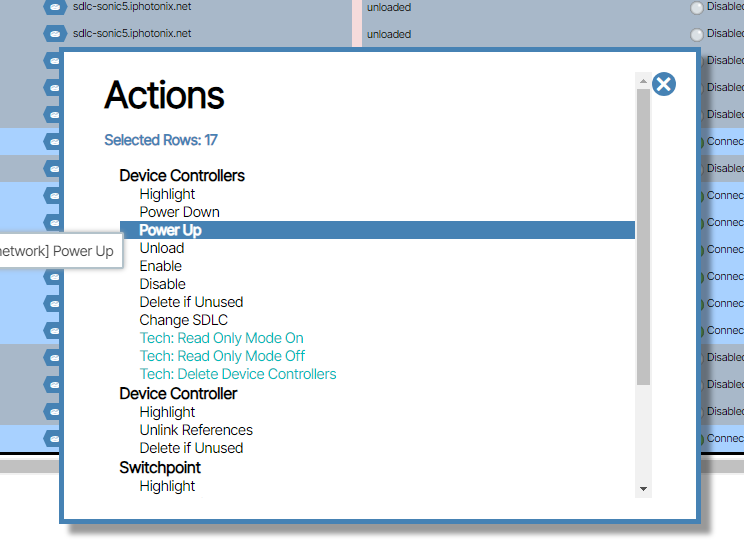The width and height of the screenshot is (744, 548).
Task: Open the Change SDLC action
Action: 183,320
